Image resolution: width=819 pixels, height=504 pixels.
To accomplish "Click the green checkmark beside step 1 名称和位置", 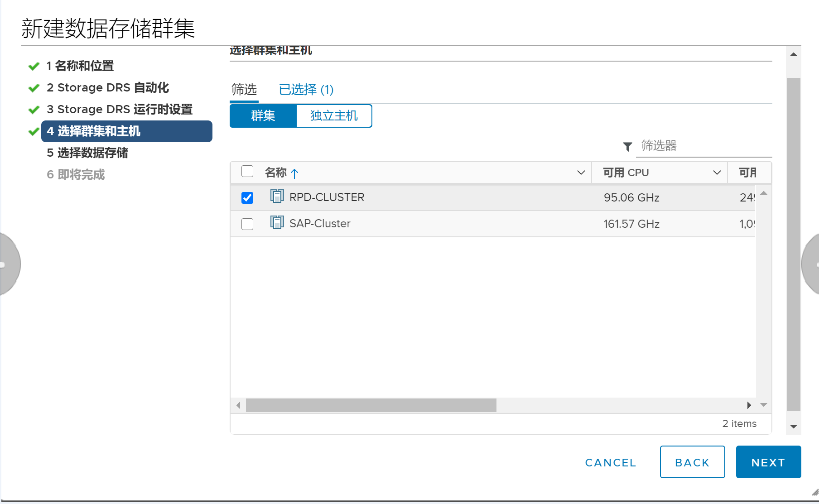I will tap(34, 66).
